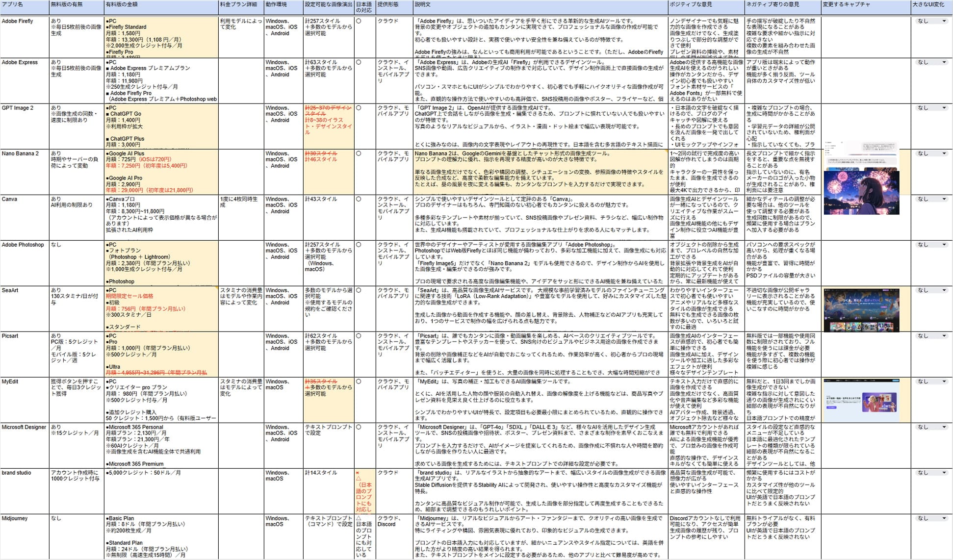Open the なし dropdown in the Picsart row

tap(931, 336)
